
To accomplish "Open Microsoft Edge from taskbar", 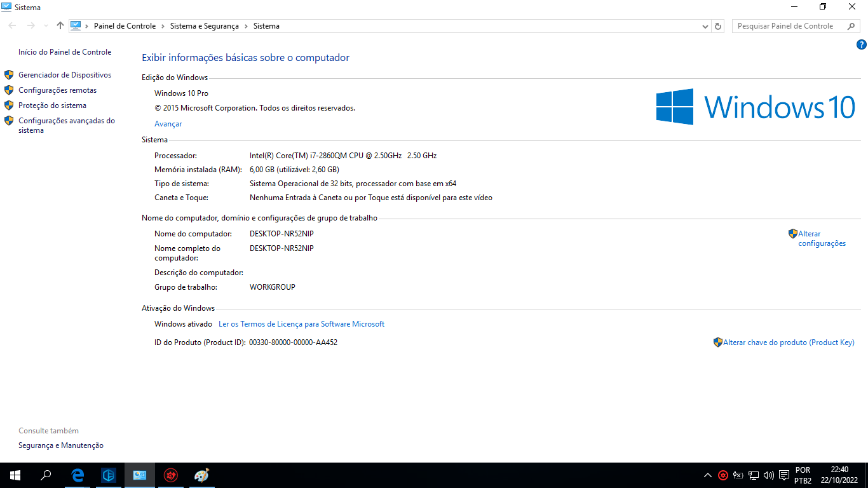I will [x=78, y=475].
